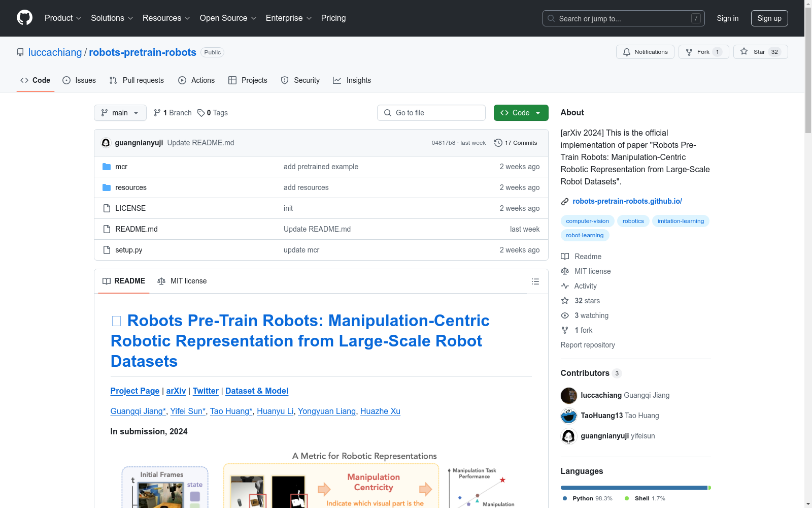
Task: Switch to the Security tab
Action: click(300, 80)
